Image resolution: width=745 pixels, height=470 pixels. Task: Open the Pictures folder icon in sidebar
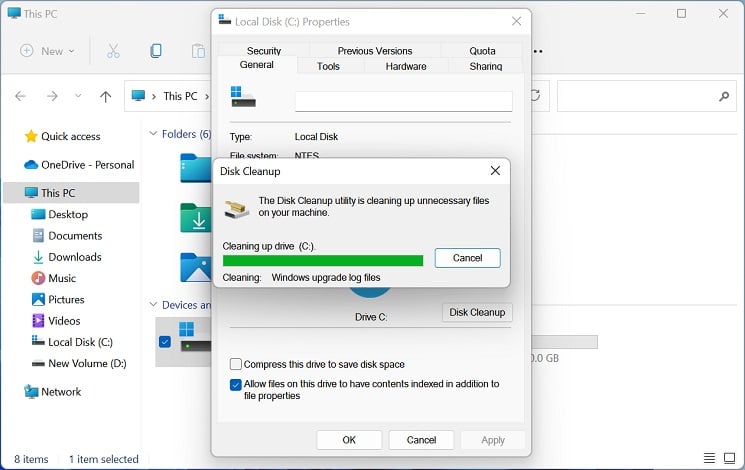[38, 299]
